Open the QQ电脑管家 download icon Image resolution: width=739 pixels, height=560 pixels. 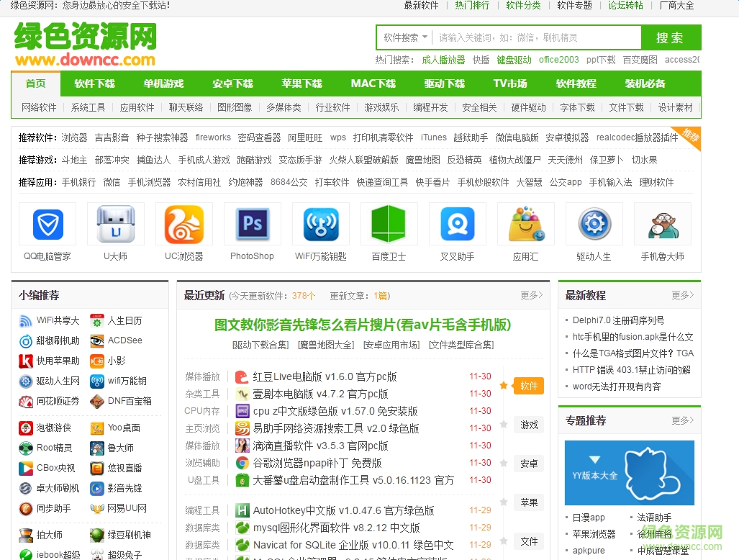pyautogui.click(x=47, y=224)
